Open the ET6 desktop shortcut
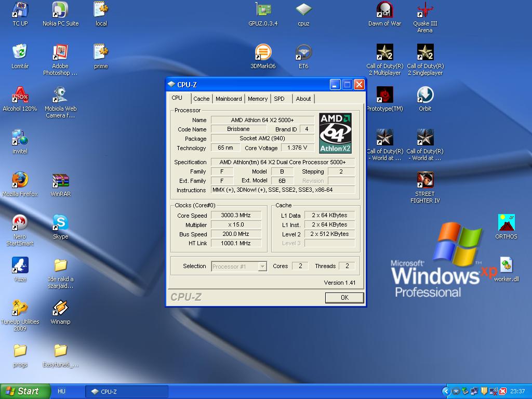532x399 pixels. tap(303, 56)
